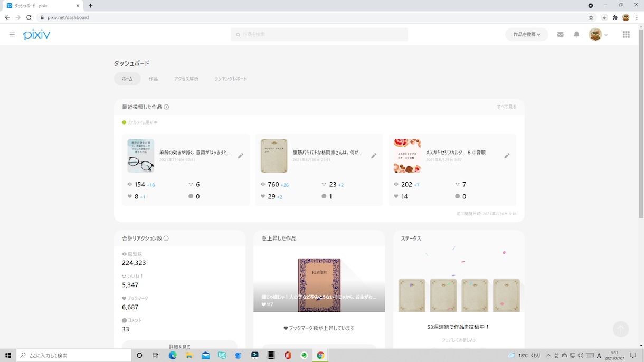Show hidden system tray icons

point(548,356)
